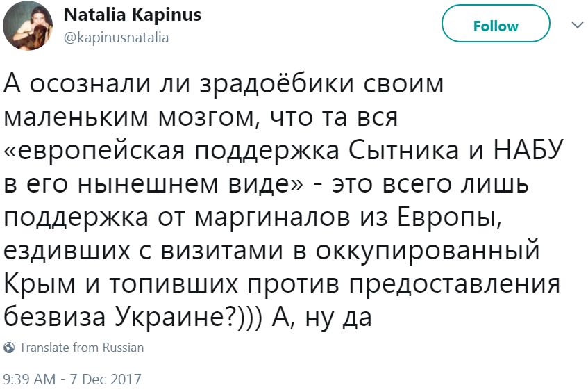The width and height of the screenshot is (588, 392).
Task: Click the word зрадоёбики in the first line
Action: click(277, 83)
